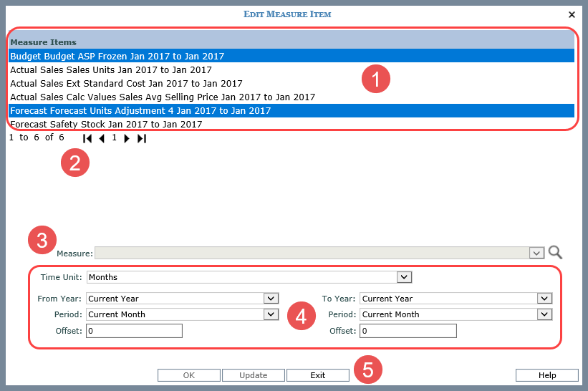Click the Help button

point(546,375)
